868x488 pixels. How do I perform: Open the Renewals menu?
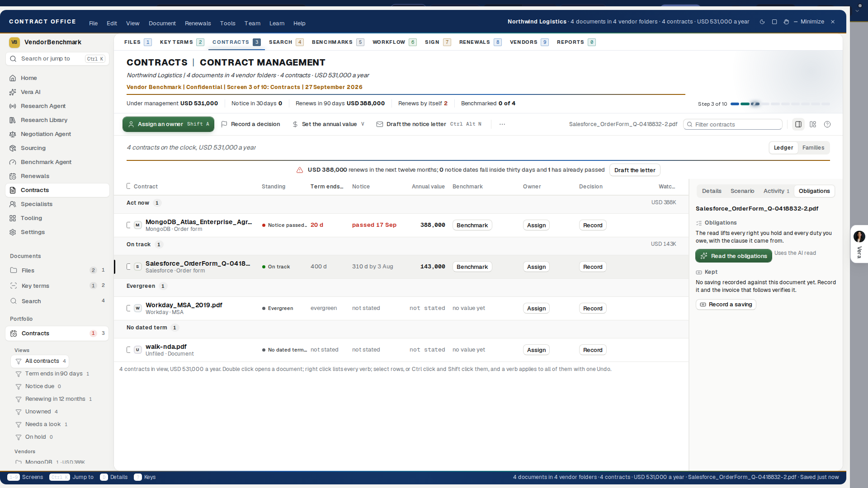pos(198,23)
